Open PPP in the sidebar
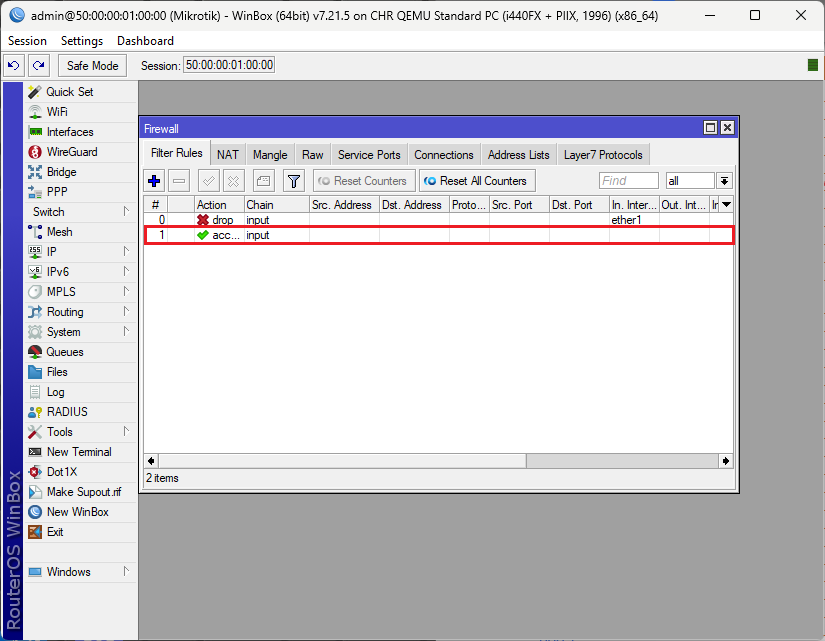Viewport: 825px width, 641px height. 80,192
